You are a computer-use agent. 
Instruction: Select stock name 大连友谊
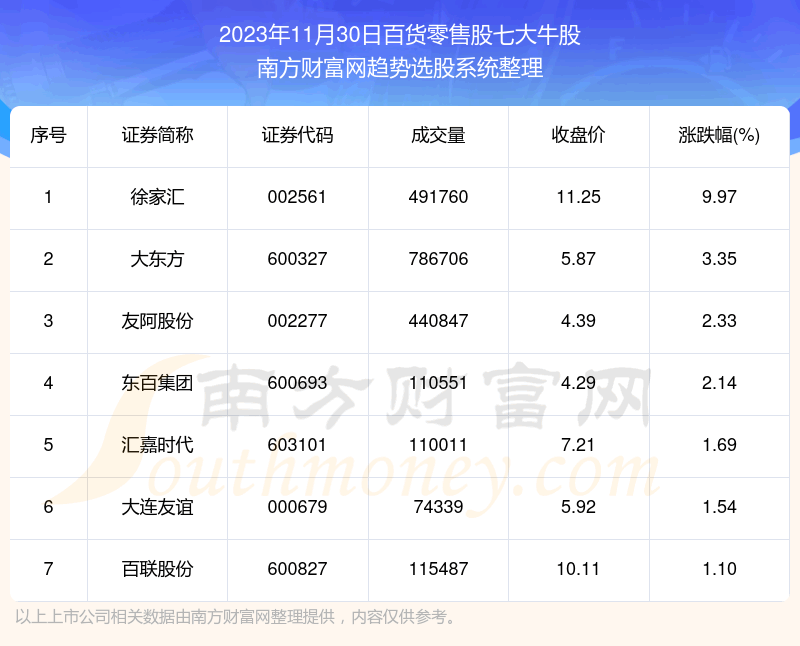(157, 507)
